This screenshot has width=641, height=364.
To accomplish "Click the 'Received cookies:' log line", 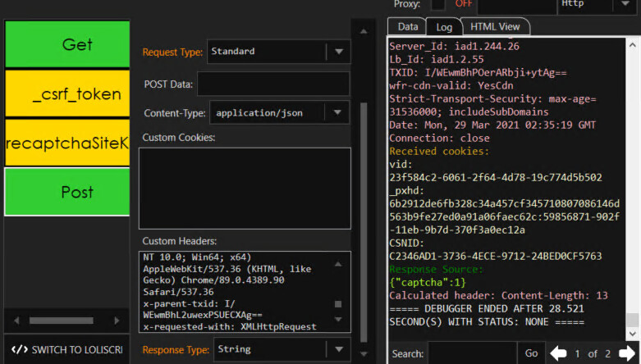I will [439, 151].
